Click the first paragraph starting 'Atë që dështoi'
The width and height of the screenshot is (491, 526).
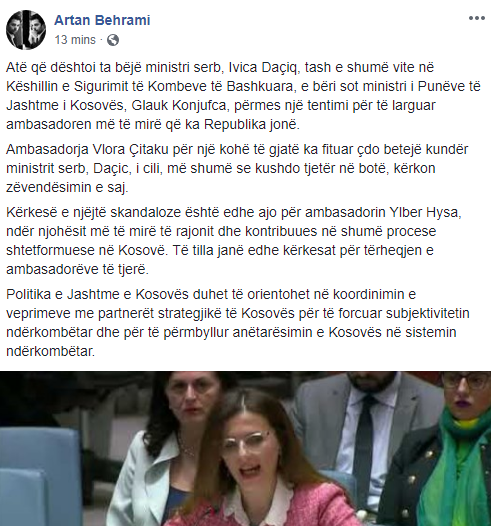(243, 96)
